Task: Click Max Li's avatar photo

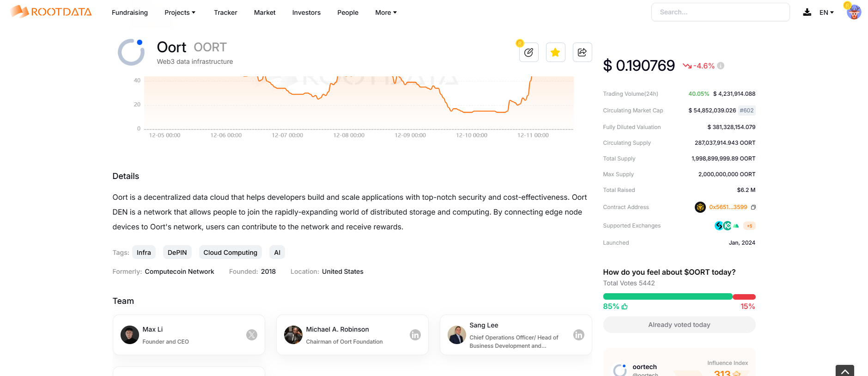Action: 130,335
